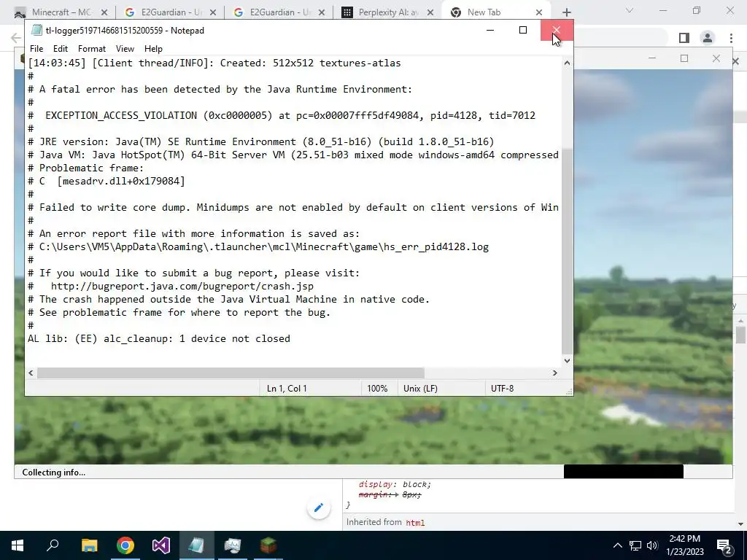Open a new Chrome tab with plus
Viewport: 747px width, 560px height.
tap(566, 12)
